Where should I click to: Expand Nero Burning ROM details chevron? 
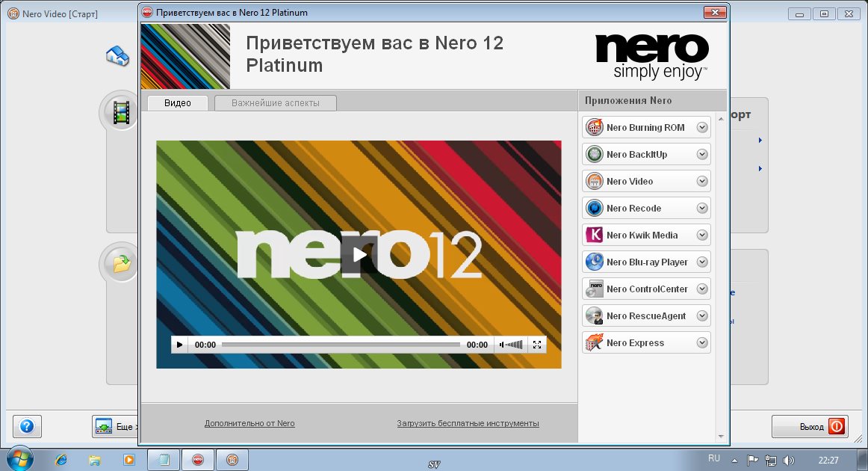point(702,127)
